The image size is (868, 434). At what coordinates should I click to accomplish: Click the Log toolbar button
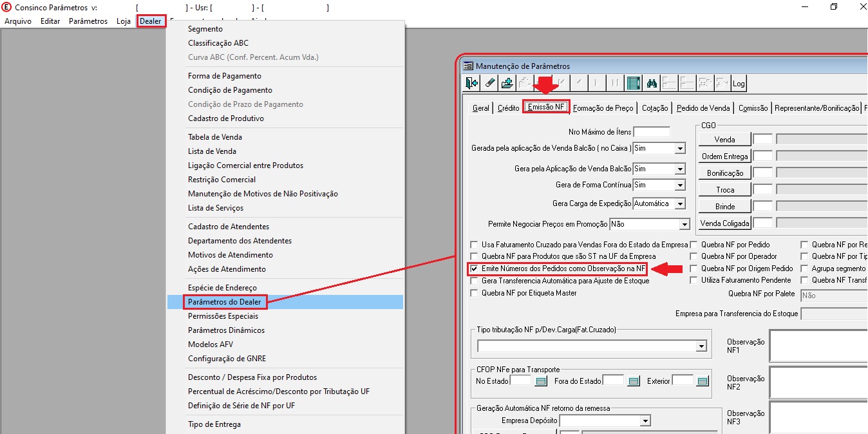tap(739, 83)
